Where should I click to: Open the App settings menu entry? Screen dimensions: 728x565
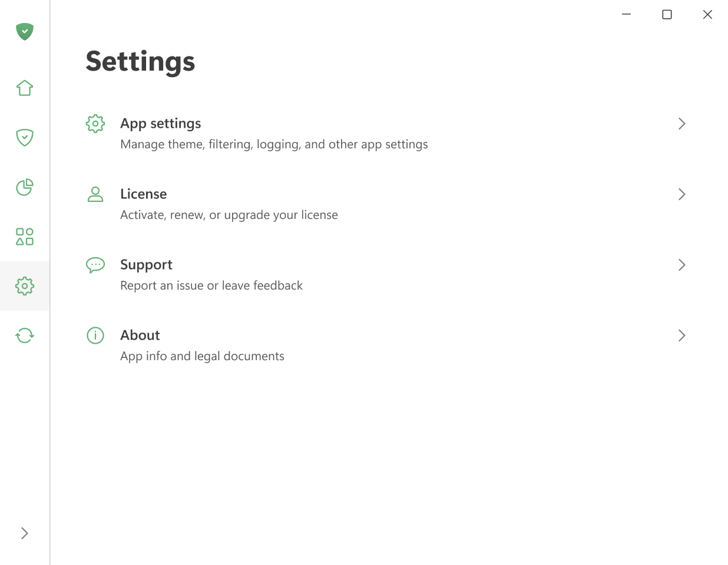pyautogui.click(x=161, y=124)
